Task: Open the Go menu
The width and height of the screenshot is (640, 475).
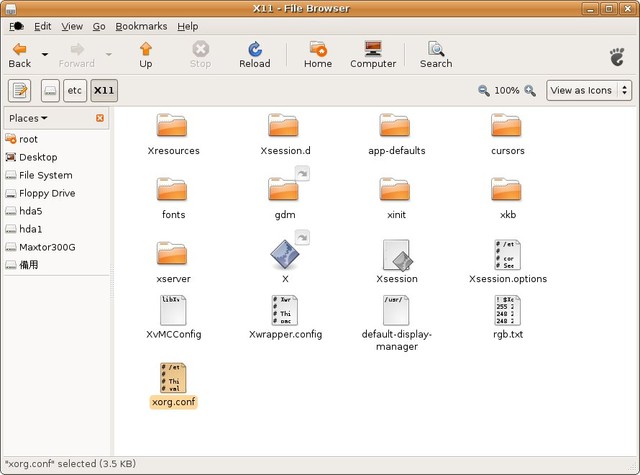Action: coord(99,26)
